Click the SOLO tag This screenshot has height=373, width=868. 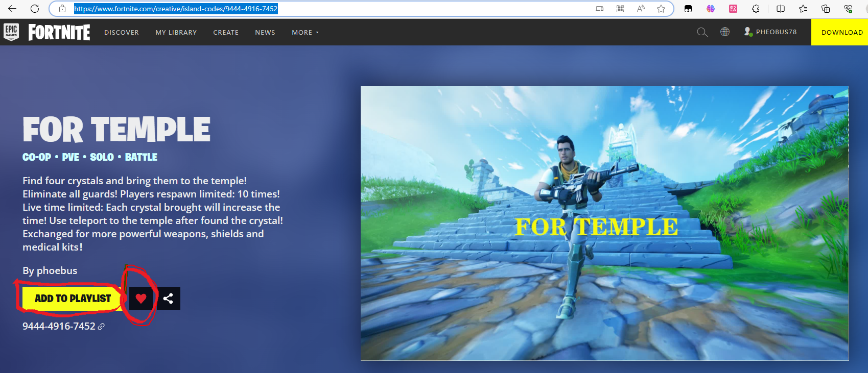(x=102, y=157)
